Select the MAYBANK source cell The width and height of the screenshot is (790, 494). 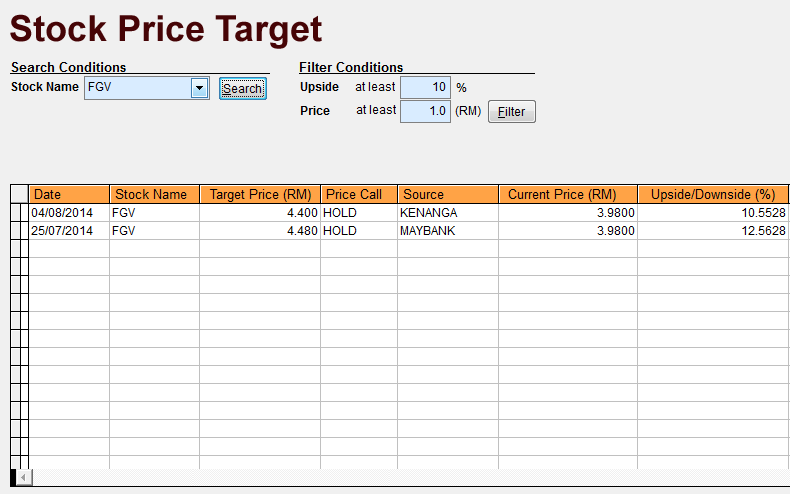tap(448, 231)
